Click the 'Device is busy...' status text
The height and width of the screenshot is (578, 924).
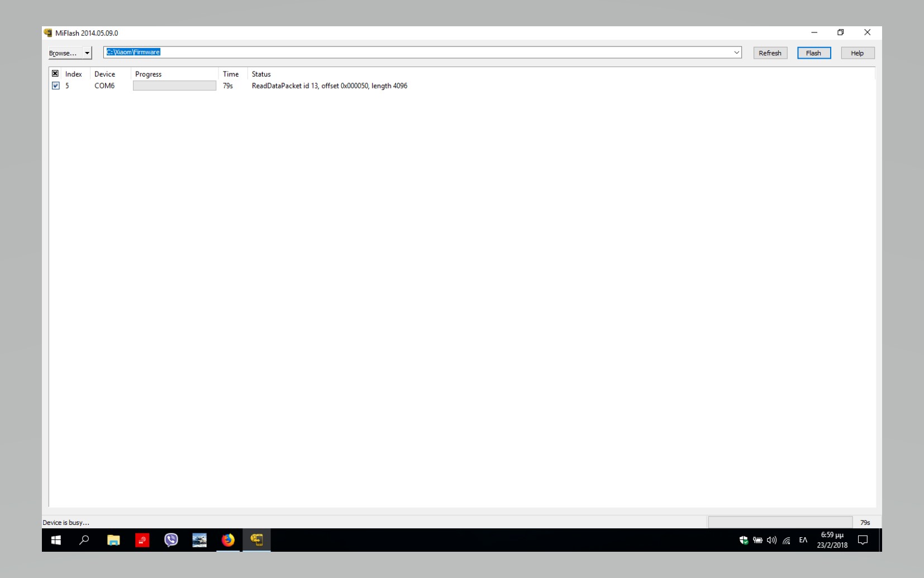point(66,523)
